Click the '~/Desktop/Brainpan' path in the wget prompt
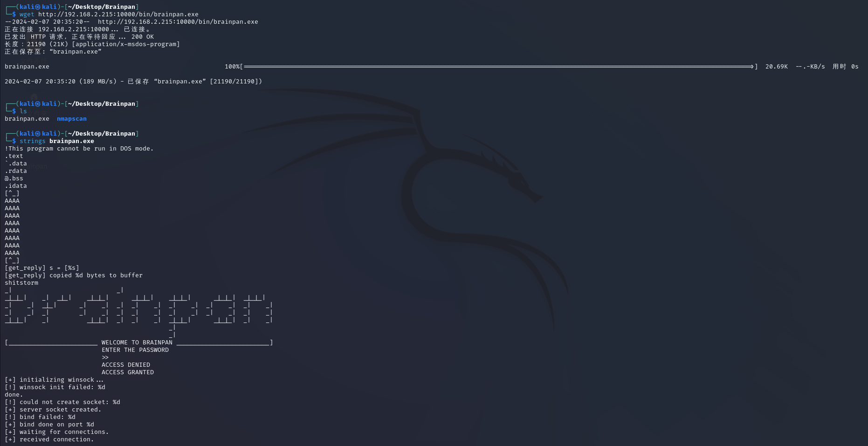Image resolution: width=868 pixels, height=446 pixels. click(102, 7)
